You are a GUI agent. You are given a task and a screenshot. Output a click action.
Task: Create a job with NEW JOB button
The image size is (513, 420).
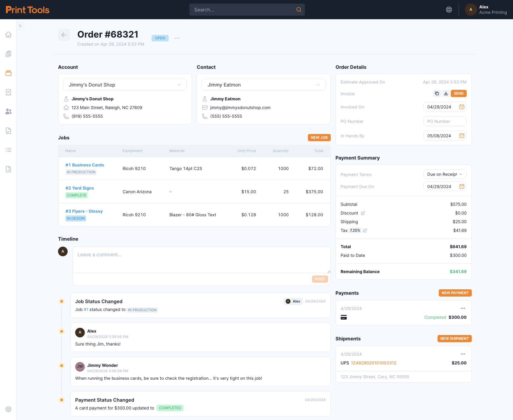tap(319, 137)
